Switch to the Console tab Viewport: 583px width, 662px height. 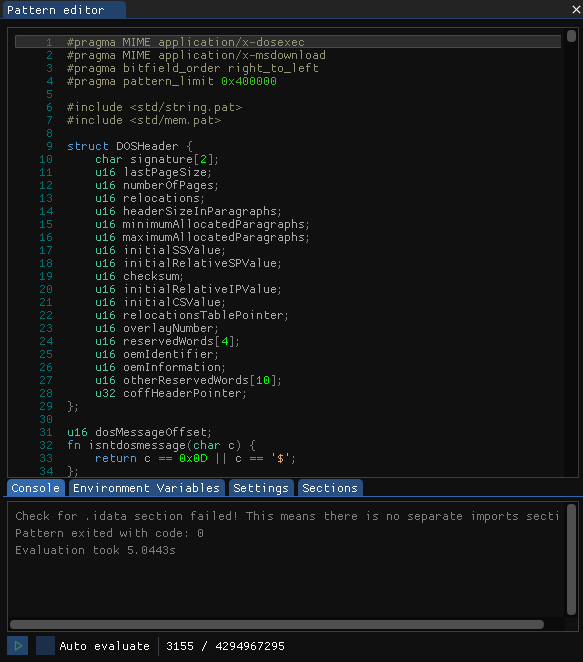click(x=36, y=488)
